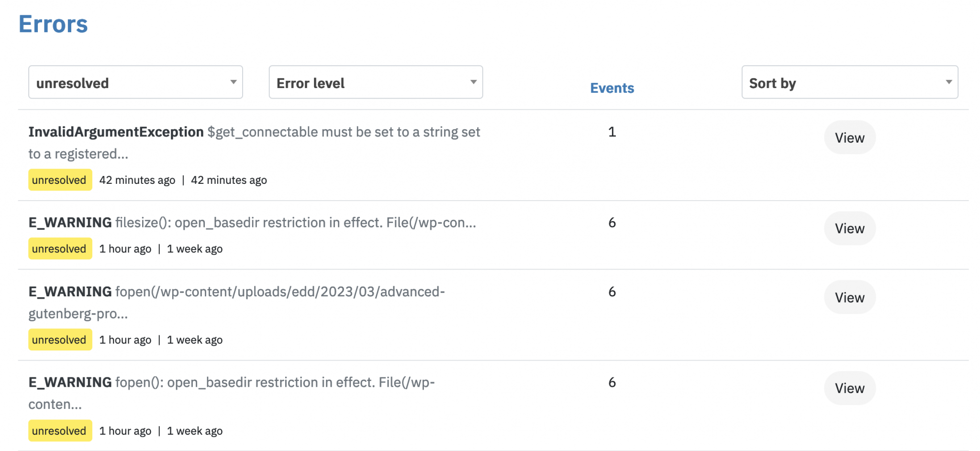The width and height of the screenshot is (980, 451).
Task: View the InvalidArgumentException error
Action: (x=849, y=137)
